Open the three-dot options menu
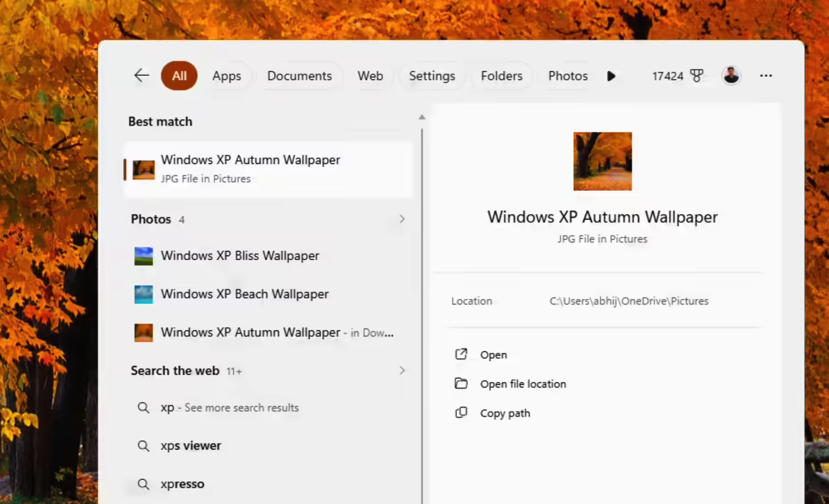Image resolution: width=829 pixels, height=504 pixels. click(766, 76)
